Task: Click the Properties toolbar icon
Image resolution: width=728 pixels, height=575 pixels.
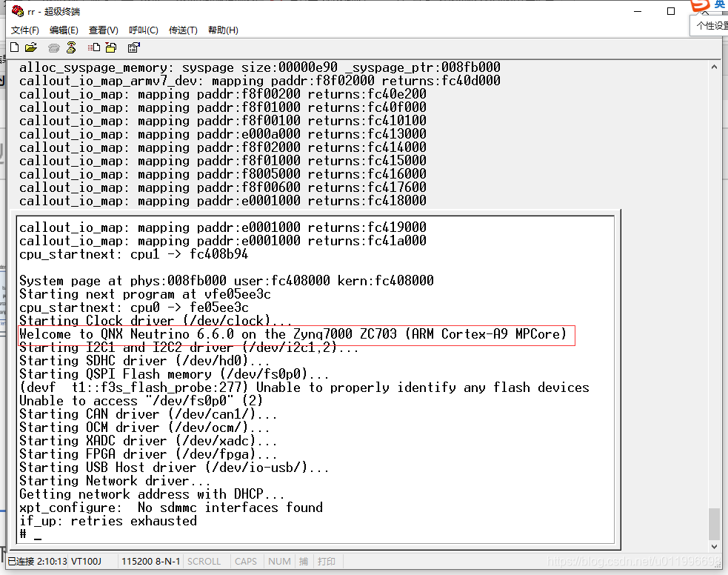Action: coord(134,47)
